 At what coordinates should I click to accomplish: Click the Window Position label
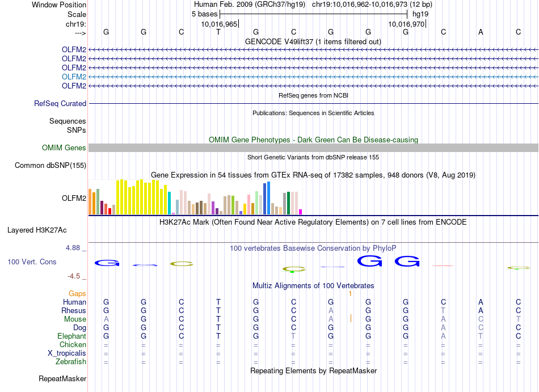click(59, 5)
